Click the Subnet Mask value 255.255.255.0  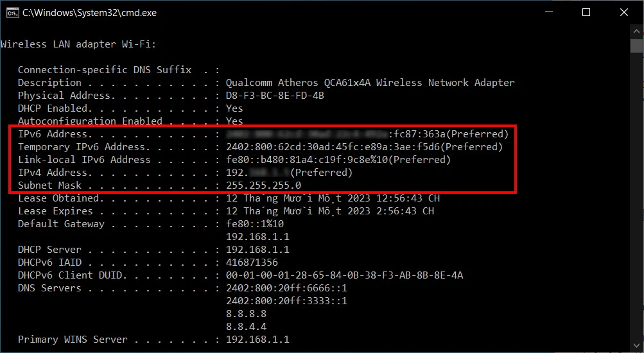(x=263, y=185)
